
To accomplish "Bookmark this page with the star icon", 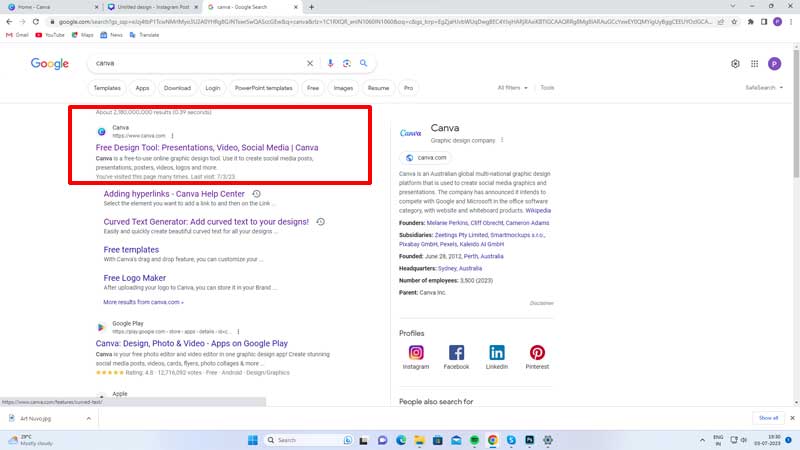I will coord(734,22).
